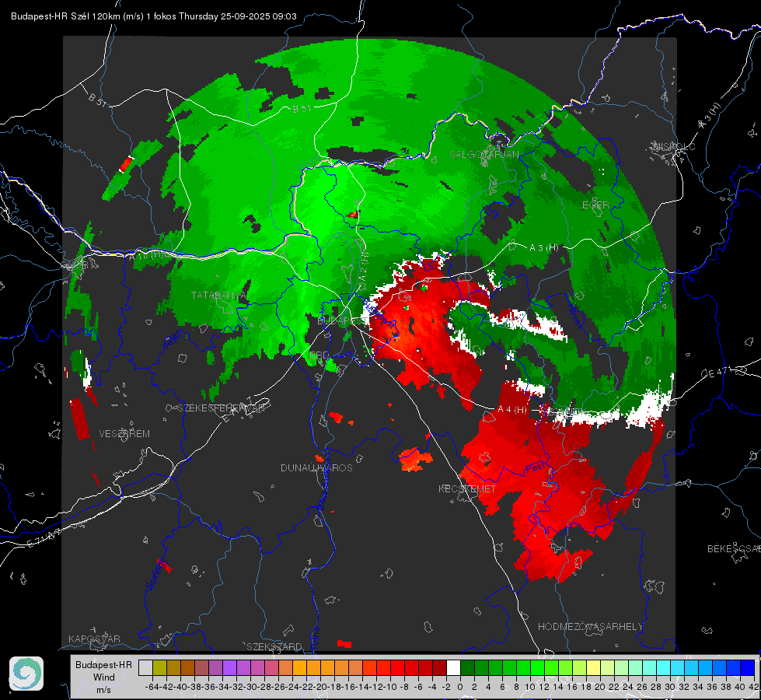The width and height of the screenshot is (761, 700).
Task: Select the ERD label south of Budapest
Action: coord(319,355)
